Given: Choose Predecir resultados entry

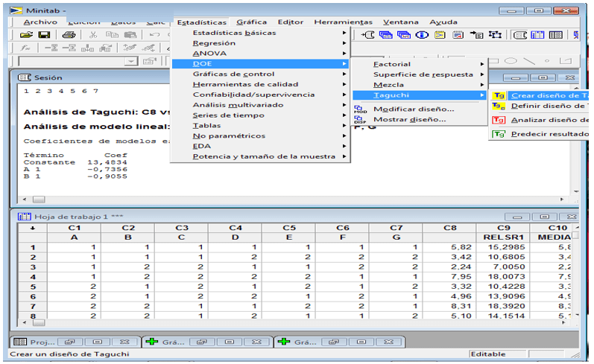Looking at the screenshot, I should (x=540, y=134).
